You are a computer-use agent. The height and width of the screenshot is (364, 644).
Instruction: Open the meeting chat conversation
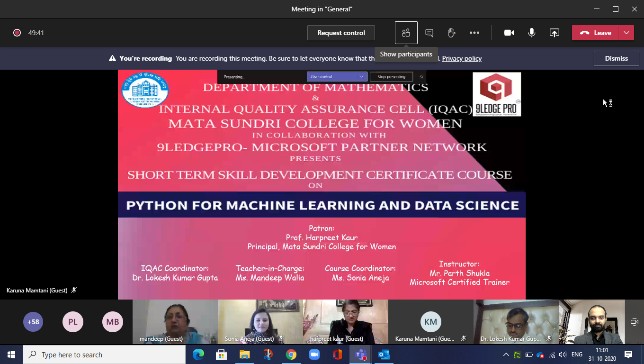click(x=429, y=33)
